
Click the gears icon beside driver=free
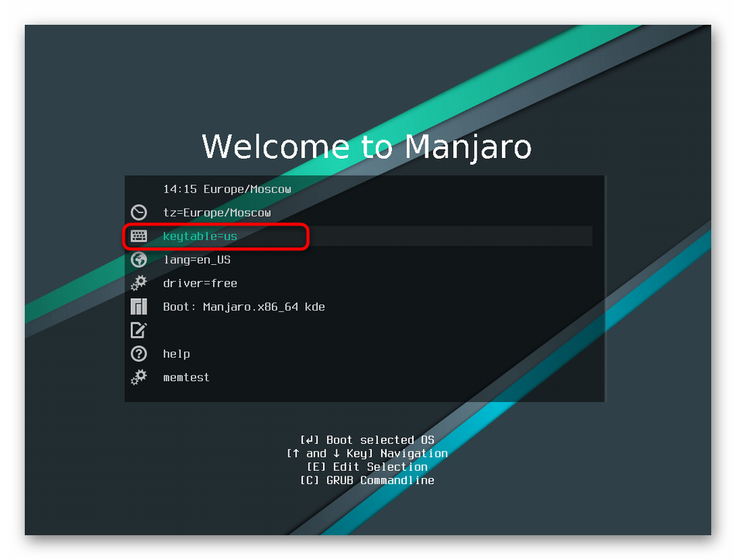[139, 283]
